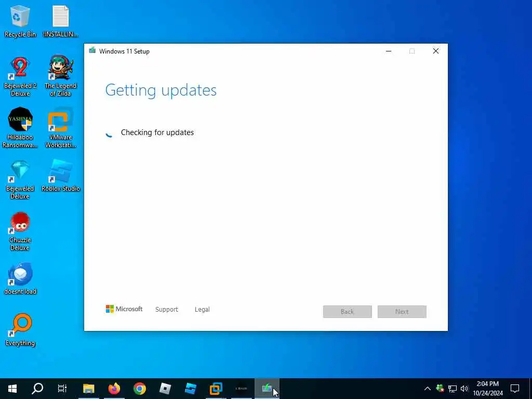Select the Hildaboo Ransomware desktop icon

[x=20, y=128]
